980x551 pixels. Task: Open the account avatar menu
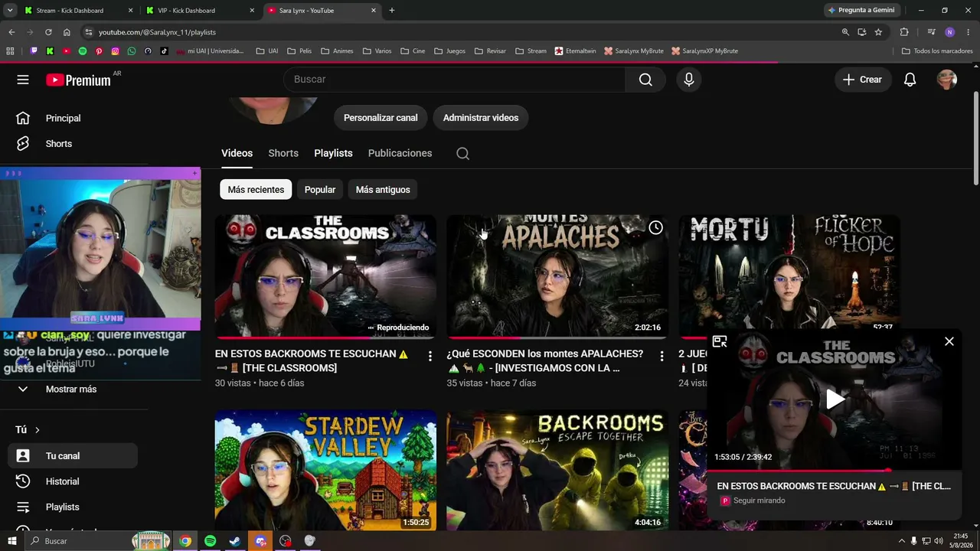click(x=947, y=80)
